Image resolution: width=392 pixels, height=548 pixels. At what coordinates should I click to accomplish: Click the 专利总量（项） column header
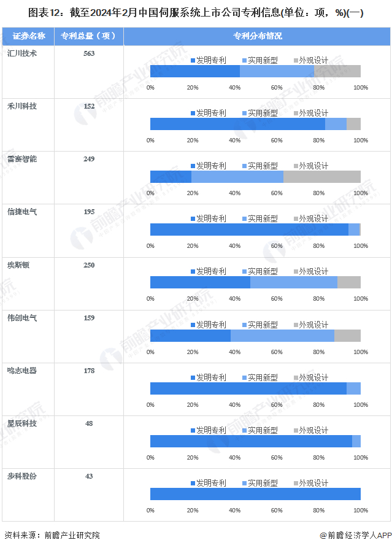[x=88, y=36]
